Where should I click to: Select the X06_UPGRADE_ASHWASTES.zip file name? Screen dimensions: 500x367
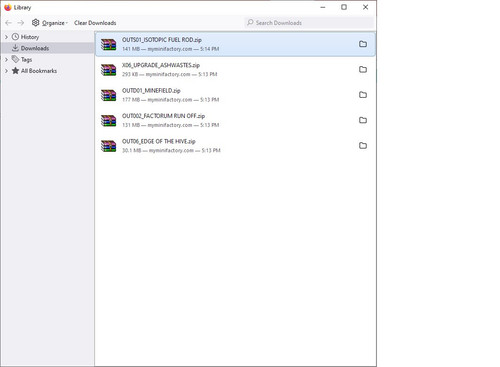coord(161,65)
